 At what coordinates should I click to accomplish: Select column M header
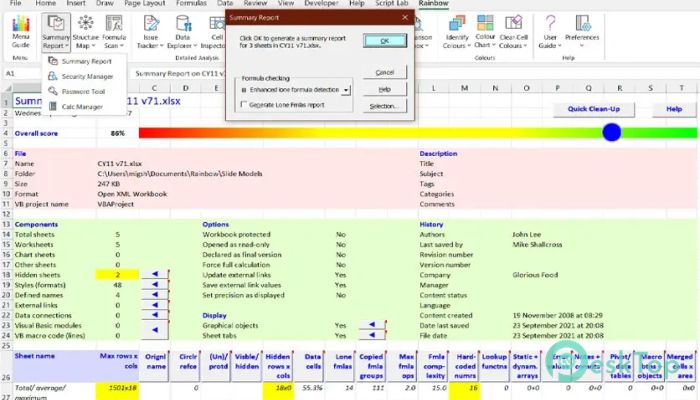point(464,88)
